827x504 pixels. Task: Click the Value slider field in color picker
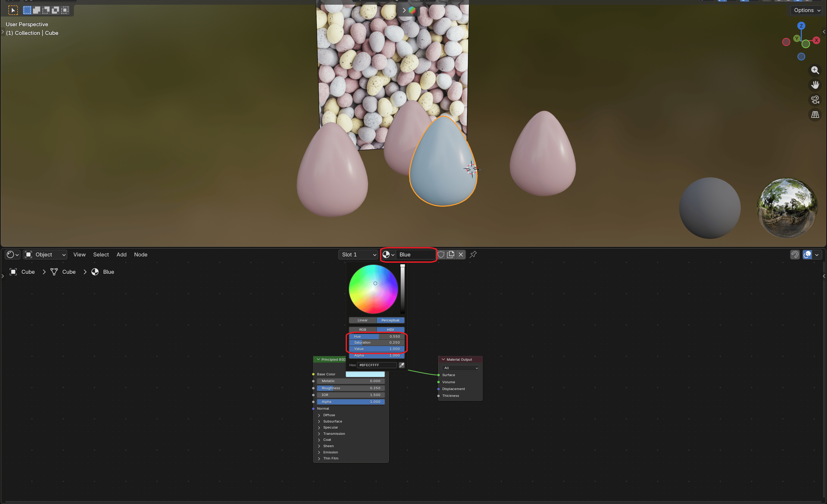(377, 349)
